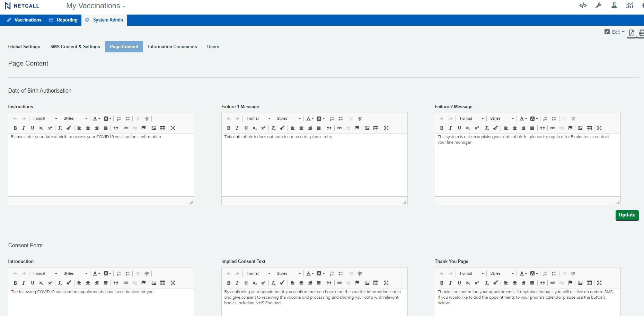
Task: Insert a table in the Failure 2 Message editor
Action: click(x=589, y=128)
